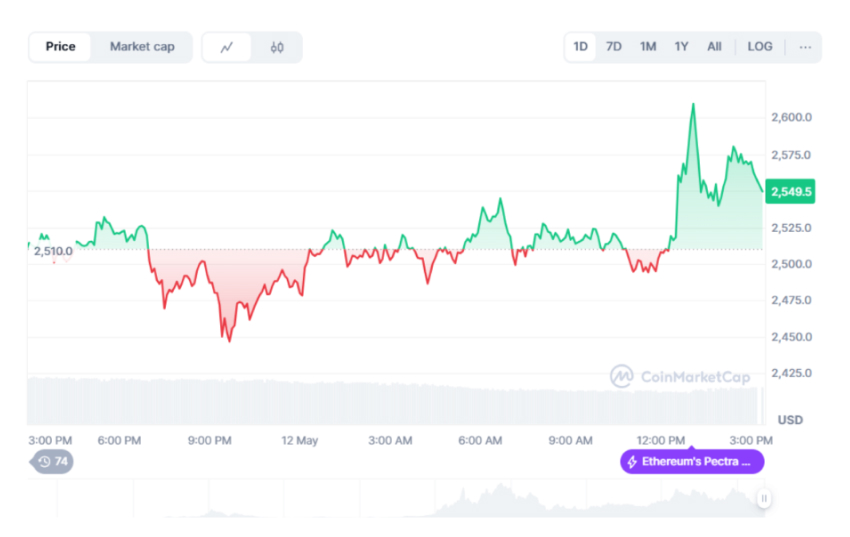Click the 2,475.0 axis label
The width and height of the screenshot is (850, 537).
791,300
